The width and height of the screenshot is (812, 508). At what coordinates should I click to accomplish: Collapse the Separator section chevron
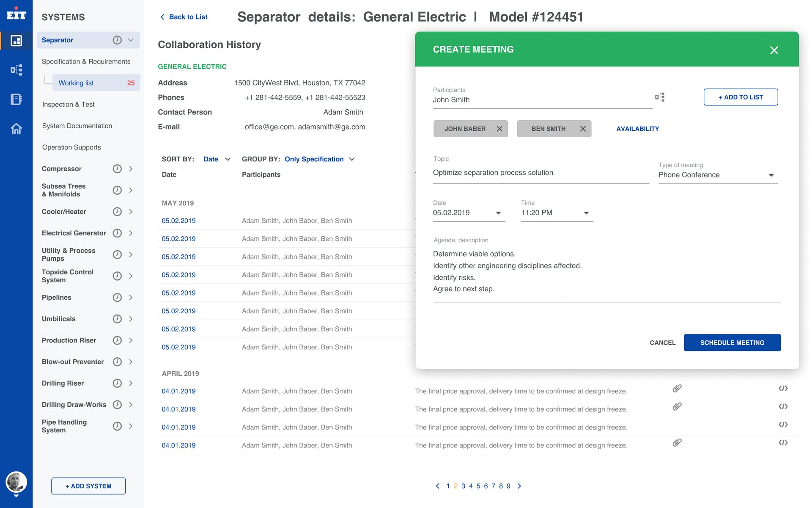pos(131,40)
